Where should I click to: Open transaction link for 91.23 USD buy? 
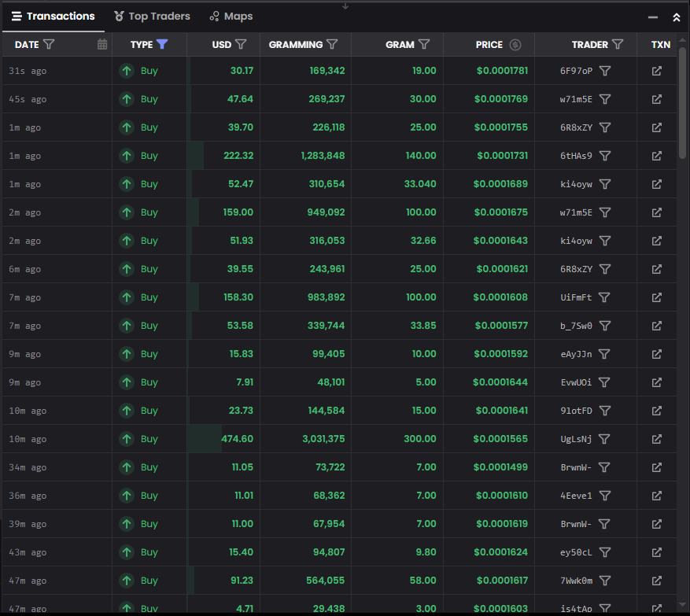point(656,581)
